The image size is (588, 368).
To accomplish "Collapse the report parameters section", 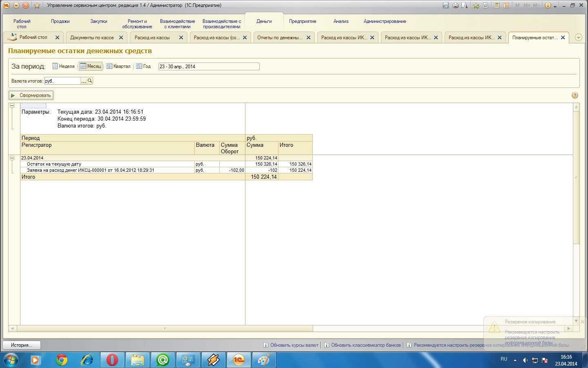I will tap(12, 106).
